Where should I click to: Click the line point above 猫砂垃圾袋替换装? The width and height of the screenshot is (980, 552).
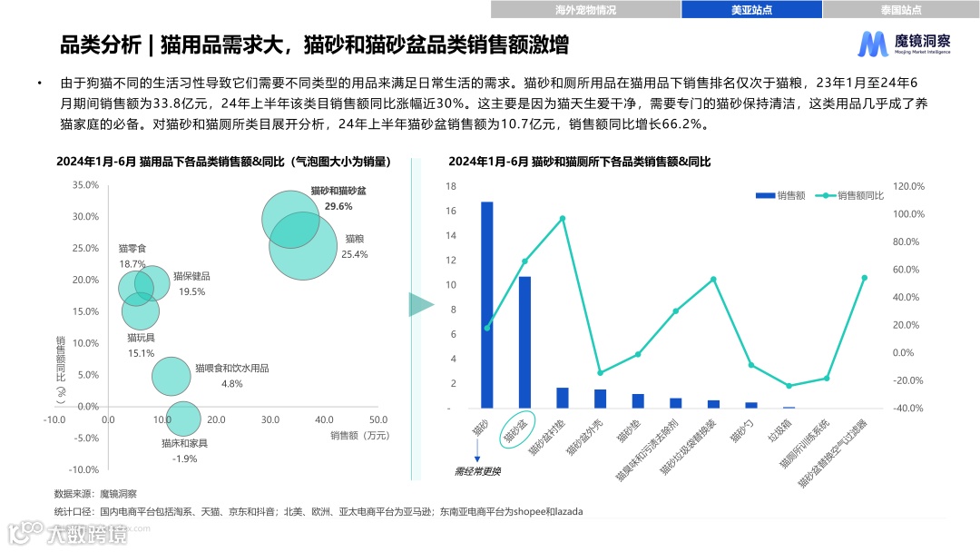click(713, 280)
